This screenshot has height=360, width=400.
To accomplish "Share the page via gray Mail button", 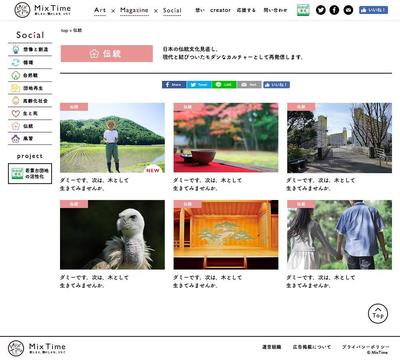I will pos(249,85).
